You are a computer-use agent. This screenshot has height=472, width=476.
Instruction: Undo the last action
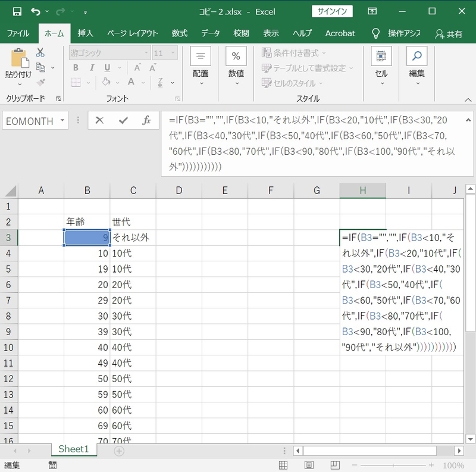click(36, 11)
